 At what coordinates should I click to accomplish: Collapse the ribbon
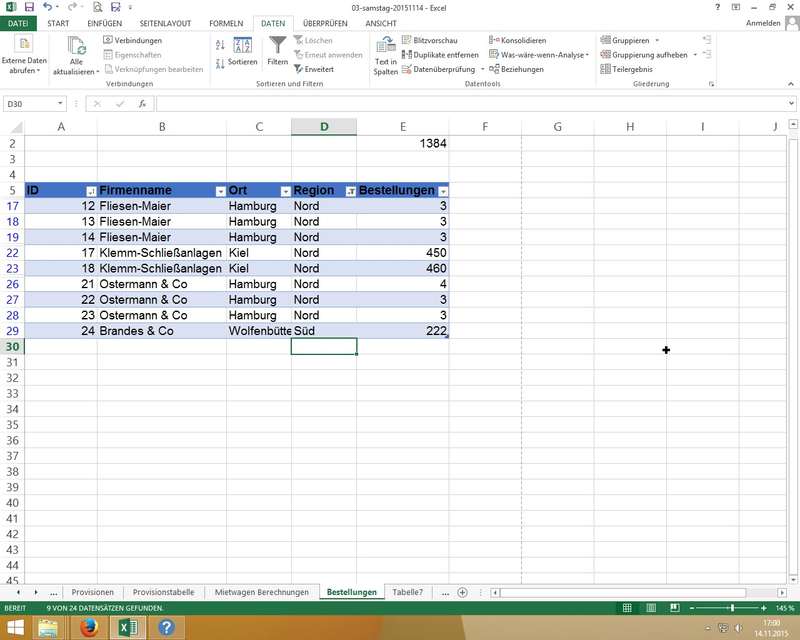791,84
